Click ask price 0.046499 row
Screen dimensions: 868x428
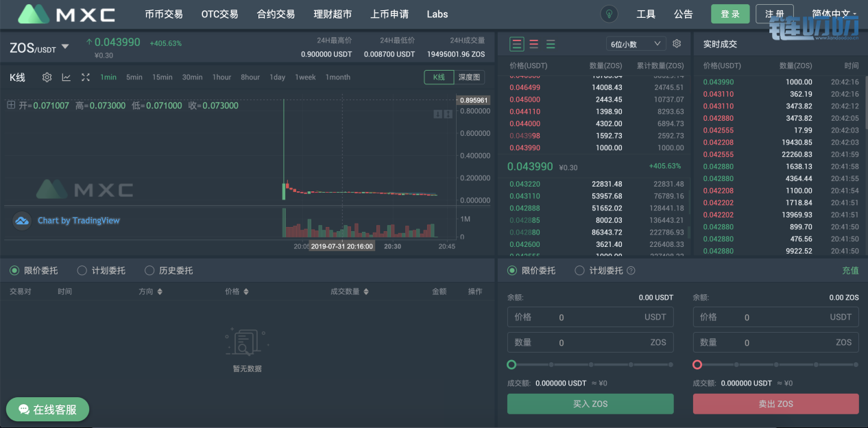597,87
